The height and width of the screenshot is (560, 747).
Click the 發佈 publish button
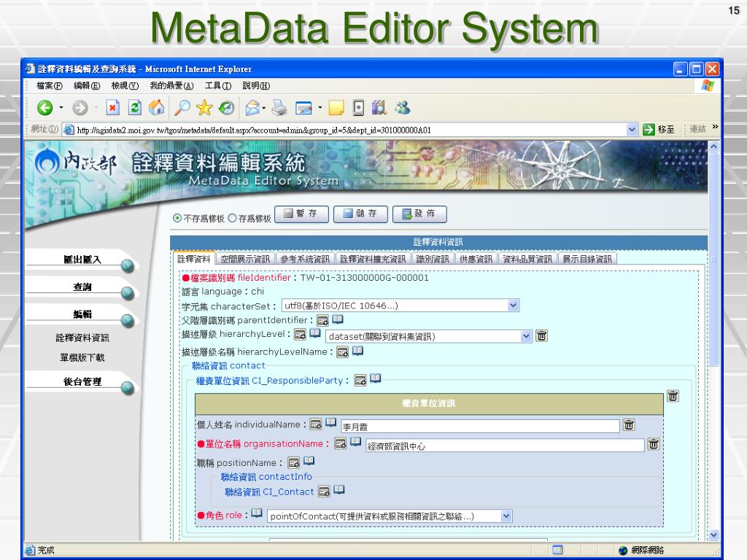pyautogui.click(x=419, y=214)
